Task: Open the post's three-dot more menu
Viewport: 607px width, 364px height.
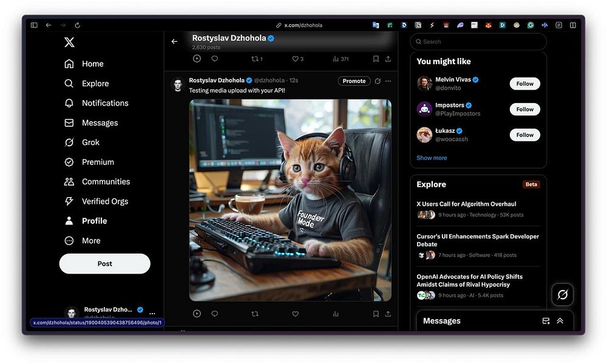Action: pos(388,81)
